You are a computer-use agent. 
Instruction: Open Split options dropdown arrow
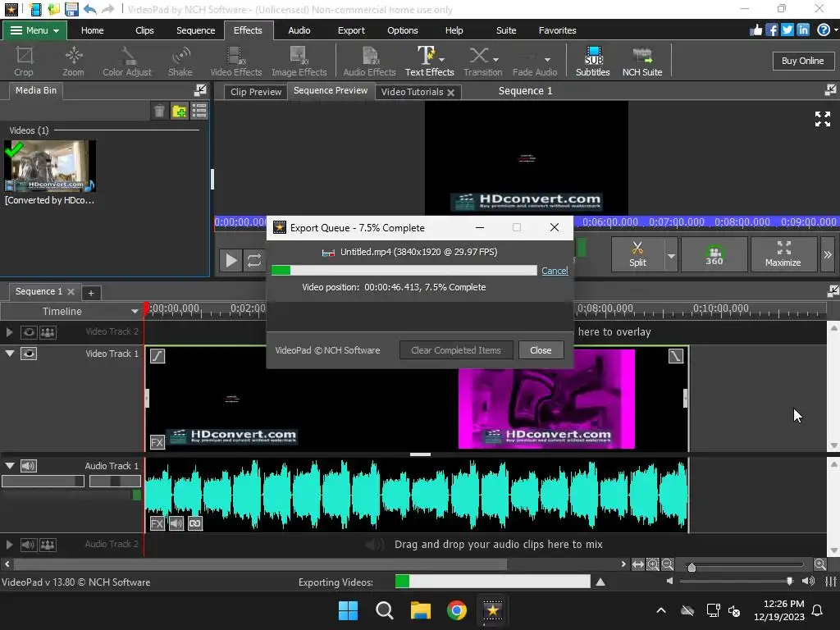click(671, 255)
